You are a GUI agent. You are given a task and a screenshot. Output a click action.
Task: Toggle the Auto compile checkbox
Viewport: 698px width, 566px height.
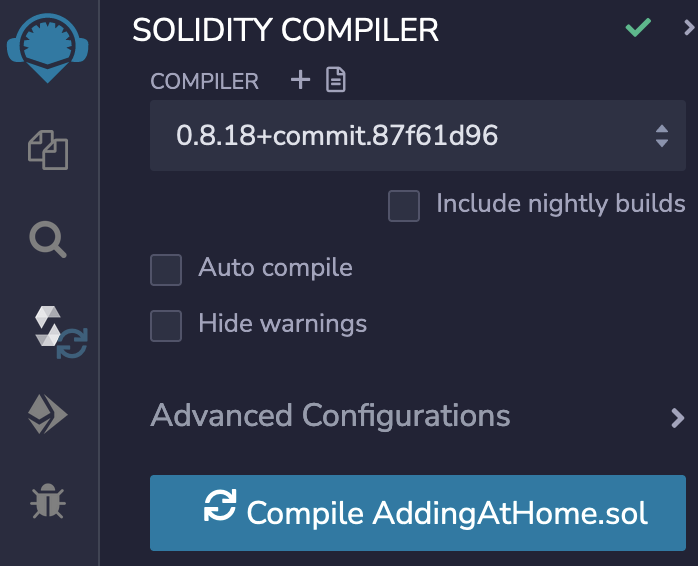click(166, 269)
